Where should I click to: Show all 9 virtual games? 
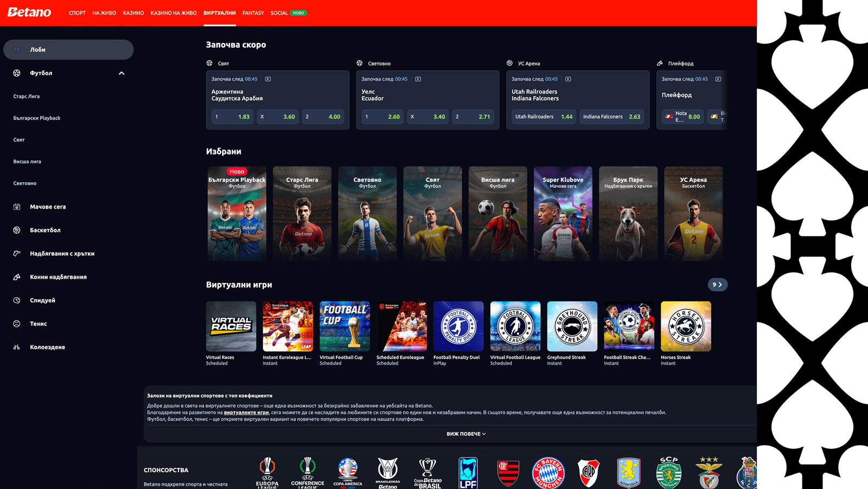tap(717, 285)
